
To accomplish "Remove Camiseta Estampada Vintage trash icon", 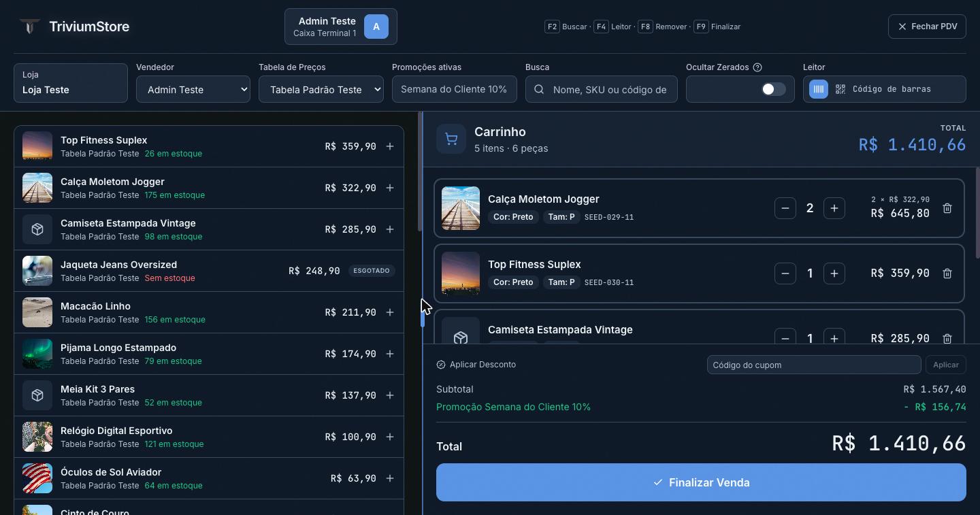I will (947, 338).
